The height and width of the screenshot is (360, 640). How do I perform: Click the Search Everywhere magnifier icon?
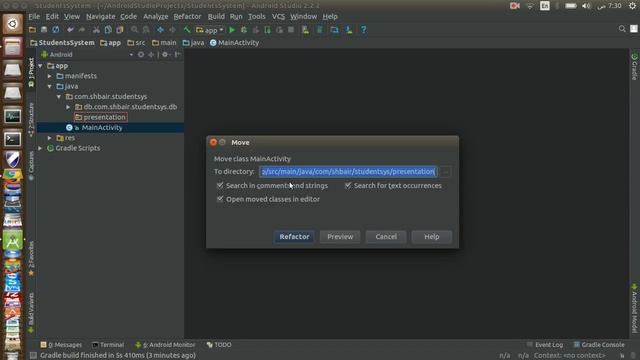pos(622,29)
